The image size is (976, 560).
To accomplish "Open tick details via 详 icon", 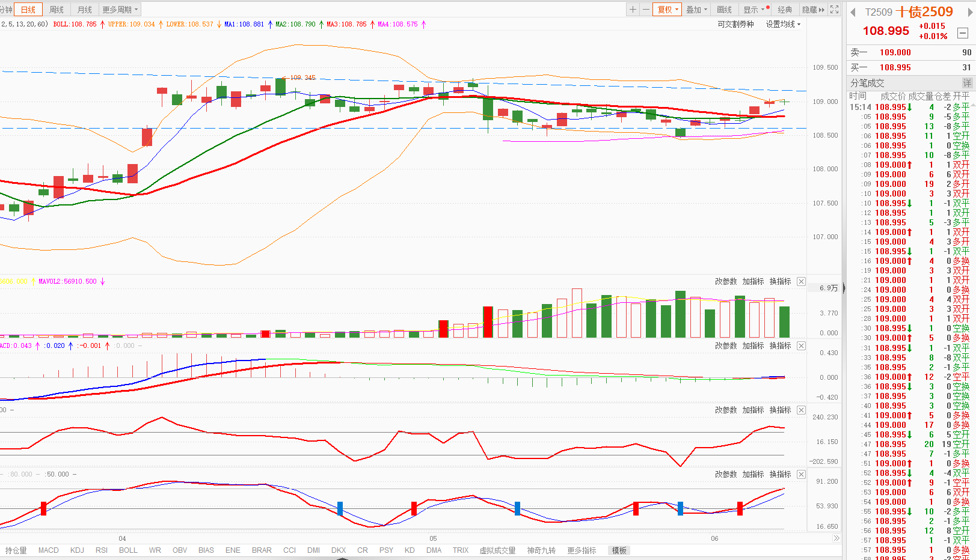I will click(x=967, y=83).
